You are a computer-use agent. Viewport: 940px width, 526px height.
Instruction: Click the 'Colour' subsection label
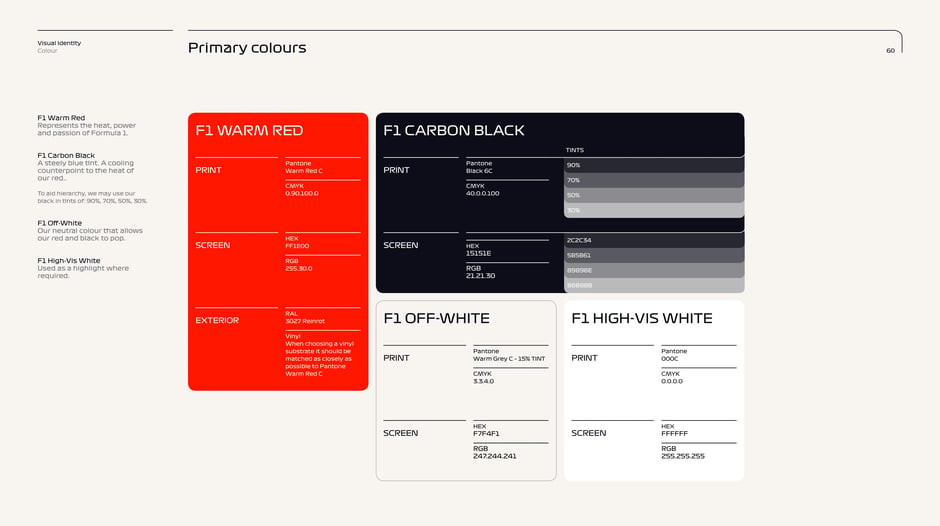(47, 51)
